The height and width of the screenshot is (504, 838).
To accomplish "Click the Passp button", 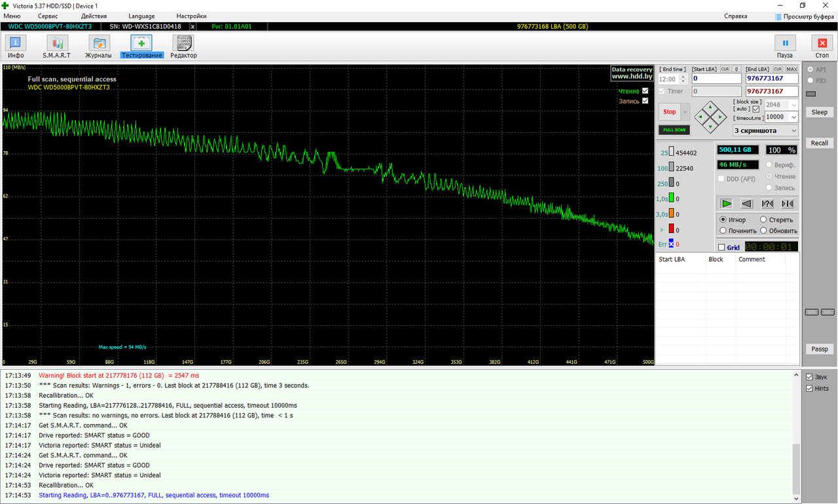I will click(820, 349).
